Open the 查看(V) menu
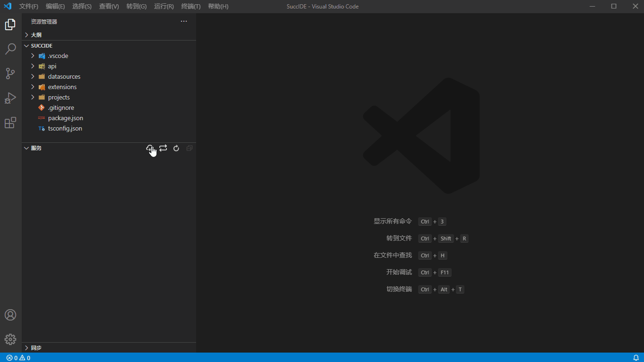The height and width of the screenshot is (362, 644). 109,7
